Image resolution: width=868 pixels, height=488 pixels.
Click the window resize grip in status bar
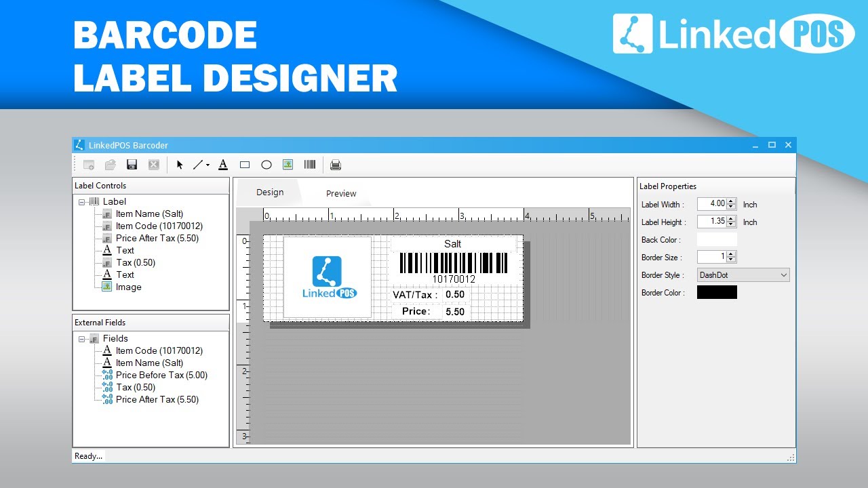point(791,457)
